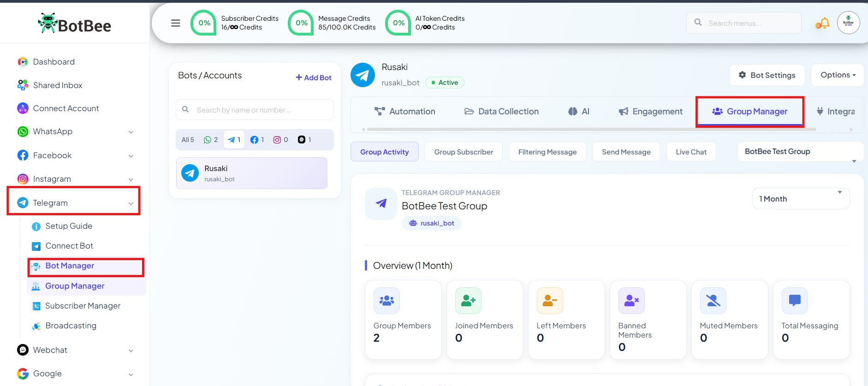The width and height of the screenshot is (868, 386).
Task: Click the Active status badge
Action: (x=445, y=83)
